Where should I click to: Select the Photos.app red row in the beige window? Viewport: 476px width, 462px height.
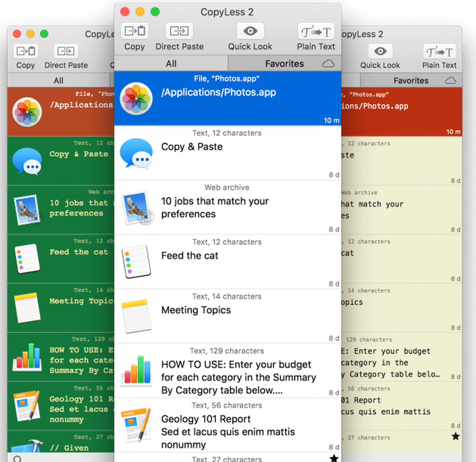402,112
